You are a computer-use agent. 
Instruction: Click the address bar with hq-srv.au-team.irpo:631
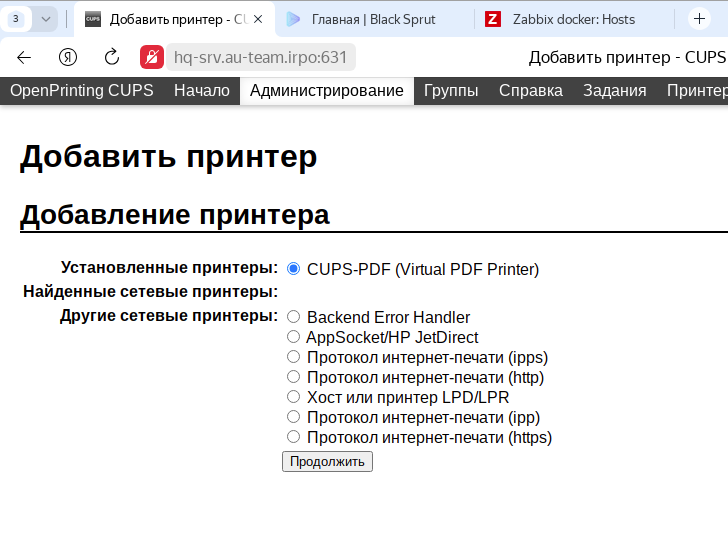260,58
